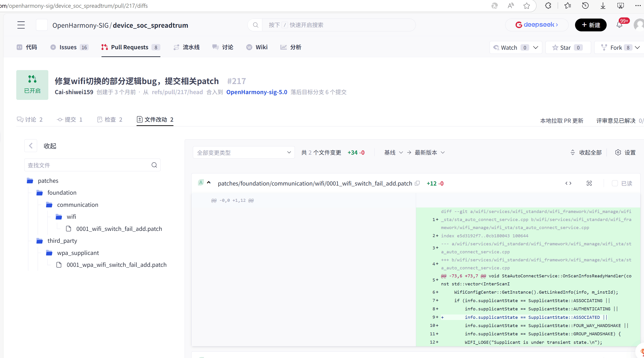Click the view source code brackets icon
This screenshot has width=644, height=358.
coord(568,183)
